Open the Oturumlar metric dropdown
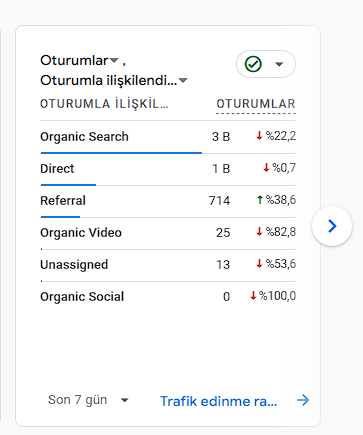 tap(79, 61)
